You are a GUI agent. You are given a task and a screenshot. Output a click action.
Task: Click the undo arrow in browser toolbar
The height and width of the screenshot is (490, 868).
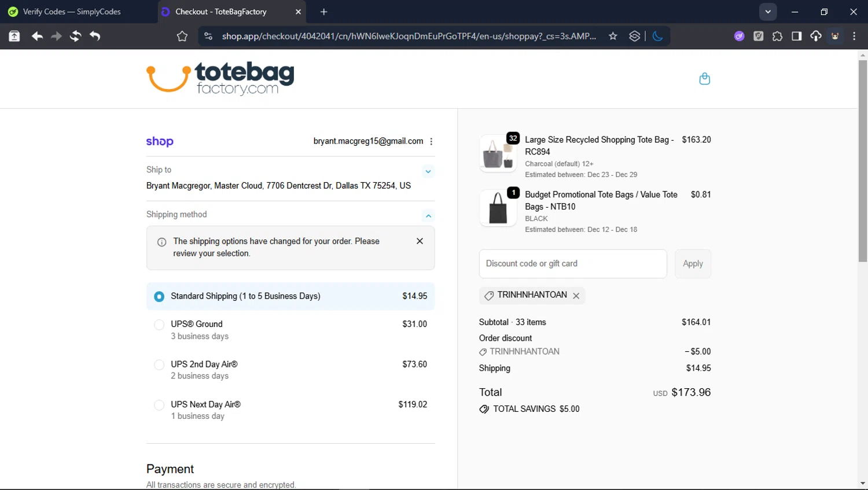pyautogui.click(x=95, y=36)
